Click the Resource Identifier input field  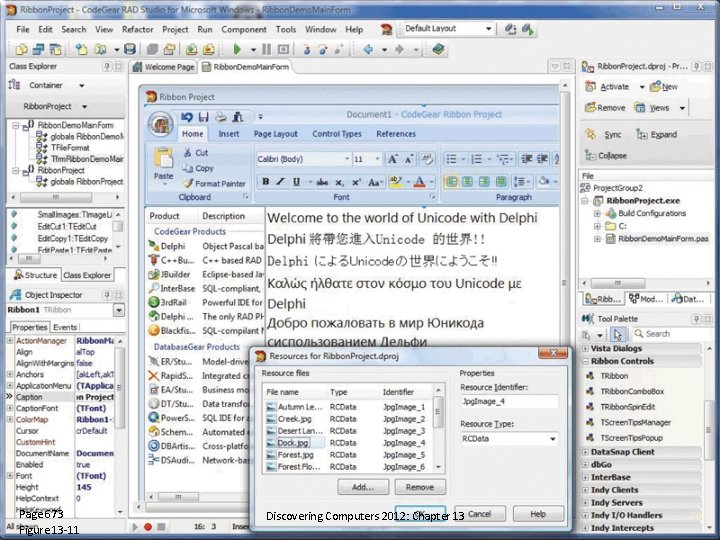click(509, 401)
